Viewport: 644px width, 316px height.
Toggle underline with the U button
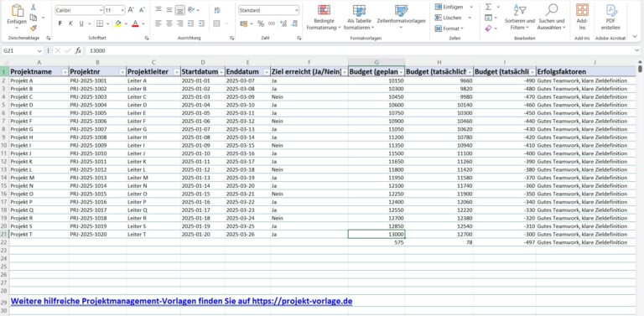coord(80,23)
